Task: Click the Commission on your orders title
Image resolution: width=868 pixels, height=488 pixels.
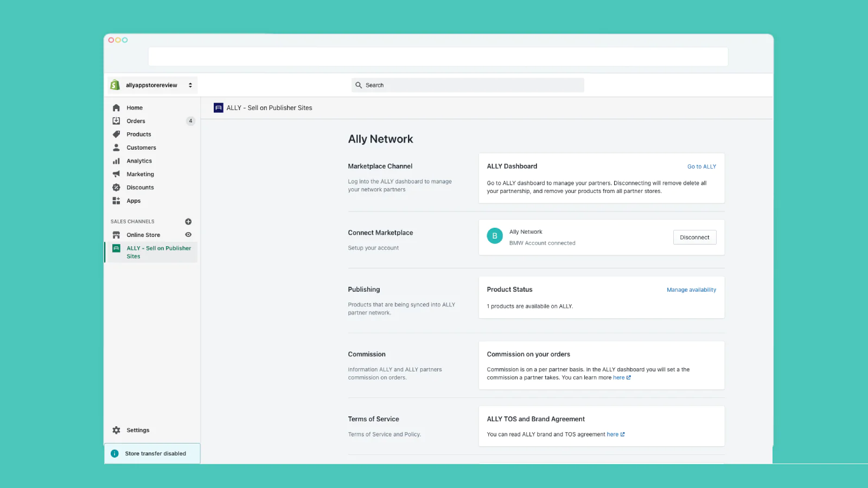Action: [528, 355]
